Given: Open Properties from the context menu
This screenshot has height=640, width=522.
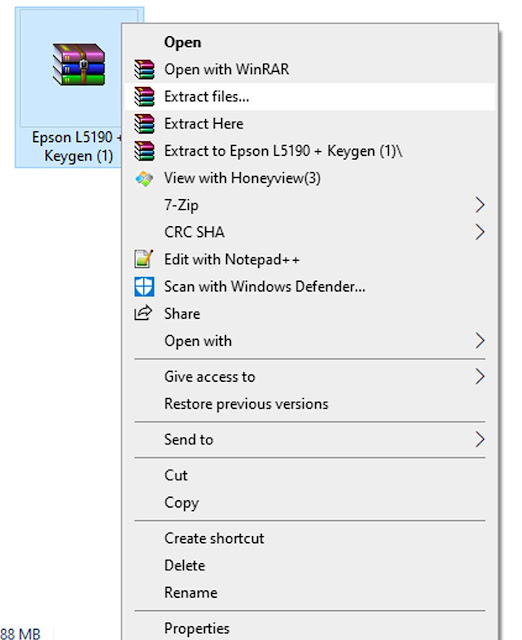Looking at the screenshot, I should point(310,628).
